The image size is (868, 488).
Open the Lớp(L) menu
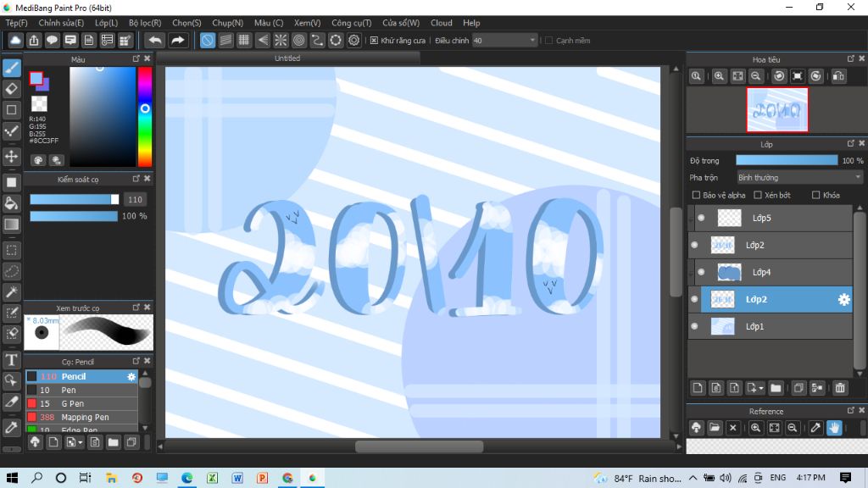tap(106, 23)
